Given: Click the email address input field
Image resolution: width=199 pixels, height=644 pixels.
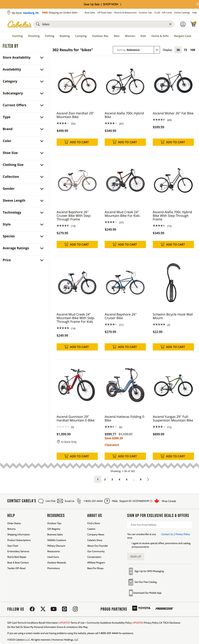Looking at the screenshot, I should click(x=159, y=525).
